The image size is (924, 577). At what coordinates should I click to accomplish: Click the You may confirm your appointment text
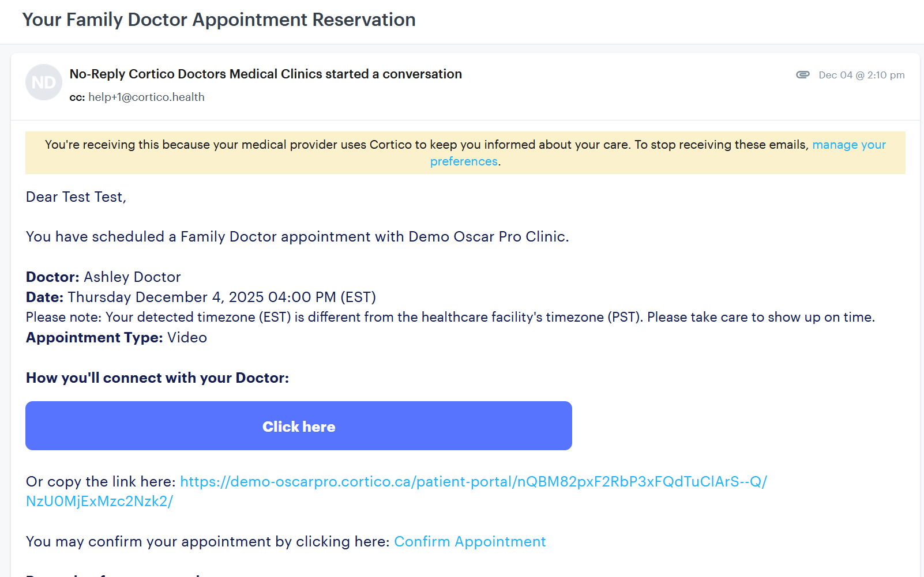(x=208, y=542)
